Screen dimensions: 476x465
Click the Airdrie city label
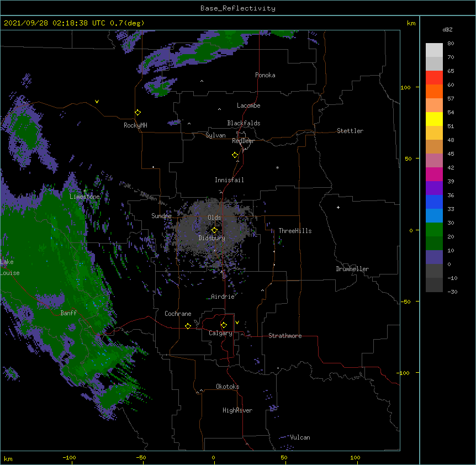click(x=223, y=297)
